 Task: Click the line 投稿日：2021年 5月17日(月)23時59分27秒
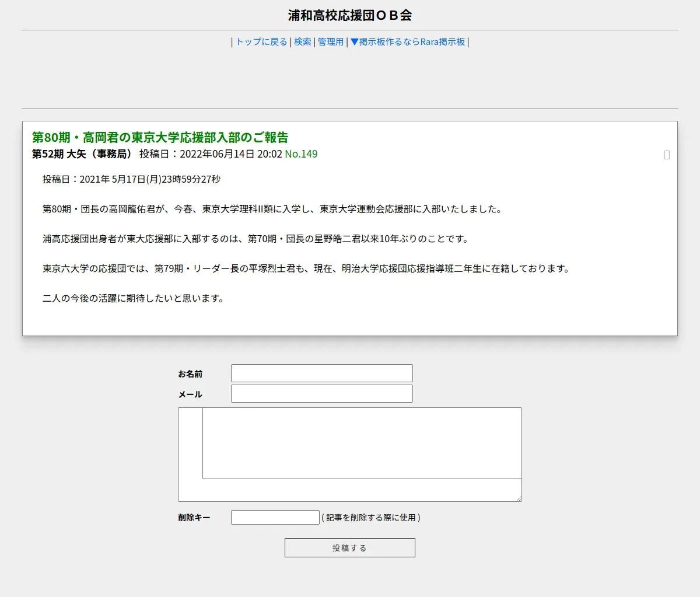131,180
